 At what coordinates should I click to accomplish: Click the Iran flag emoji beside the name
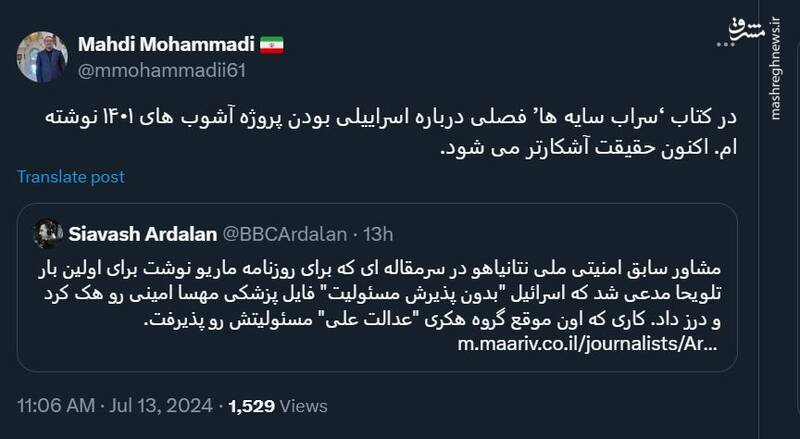tap(273, 45)
